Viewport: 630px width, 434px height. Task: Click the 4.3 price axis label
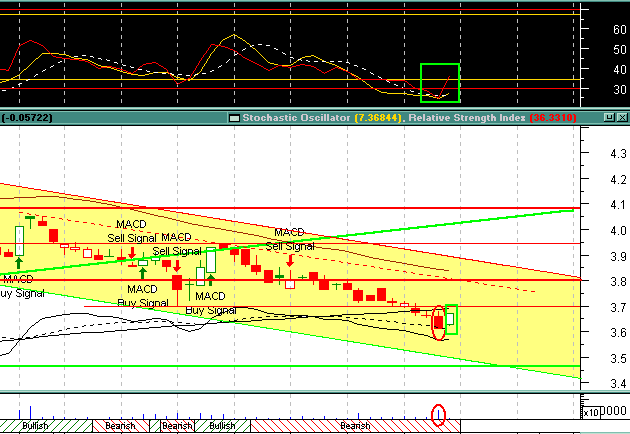[x=618, y=154]
